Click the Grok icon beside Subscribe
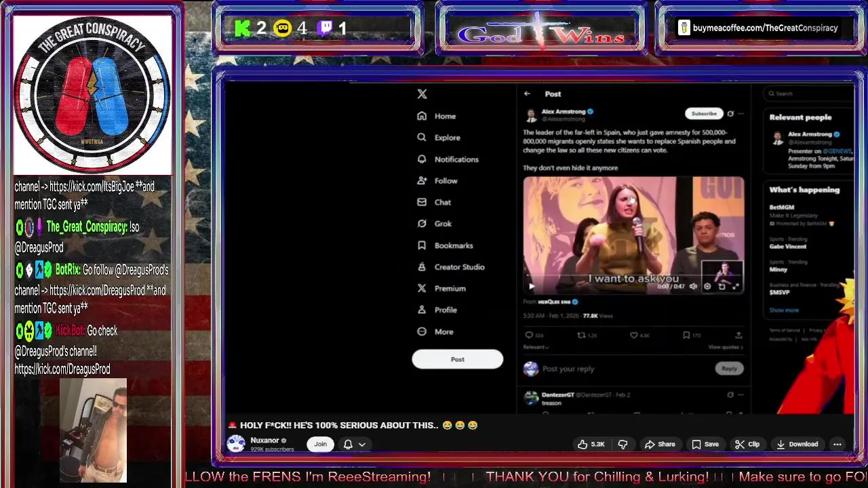 (x=730, y=114)
